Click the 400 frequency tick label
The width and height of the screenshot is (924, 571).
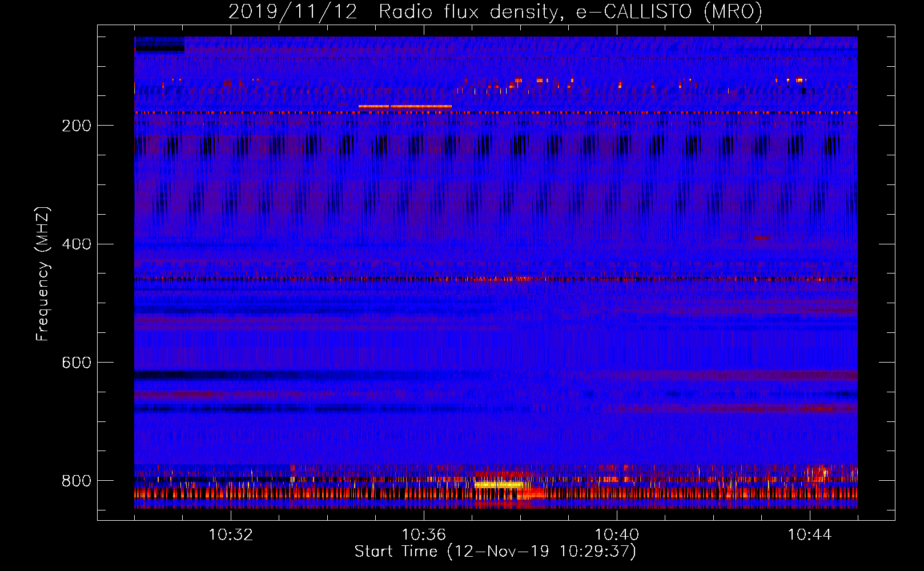pyautogui.click(x=77, y=244)
